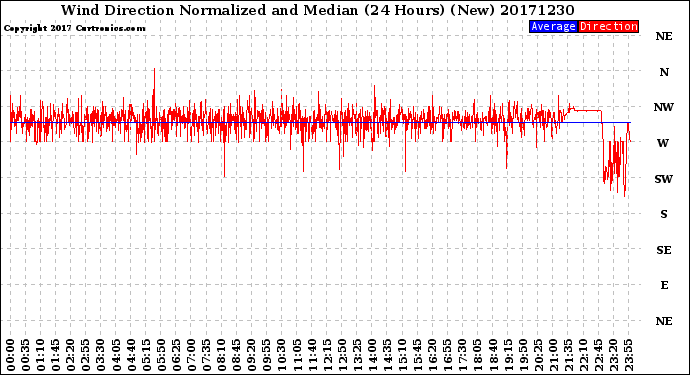Click the 22:45 time axis label
The height and width of the screenshot is (375, 690).
(598, 355)
